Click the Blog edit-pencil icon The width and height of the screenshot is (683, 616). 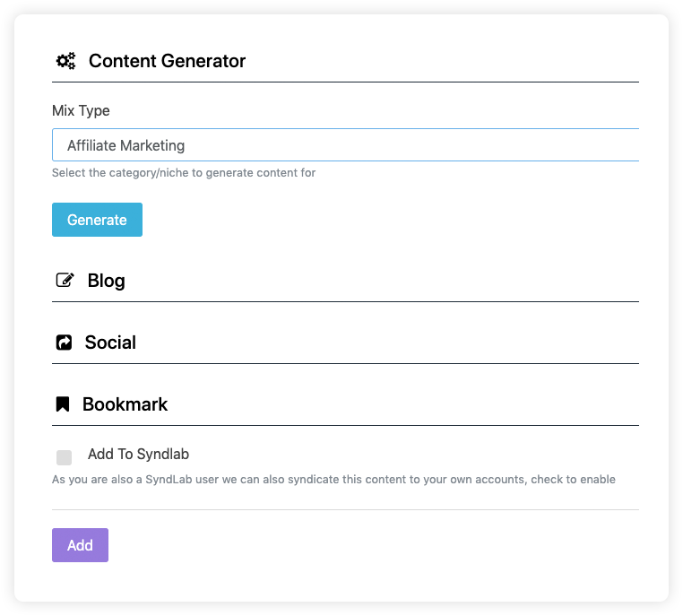tap(65, 280)
